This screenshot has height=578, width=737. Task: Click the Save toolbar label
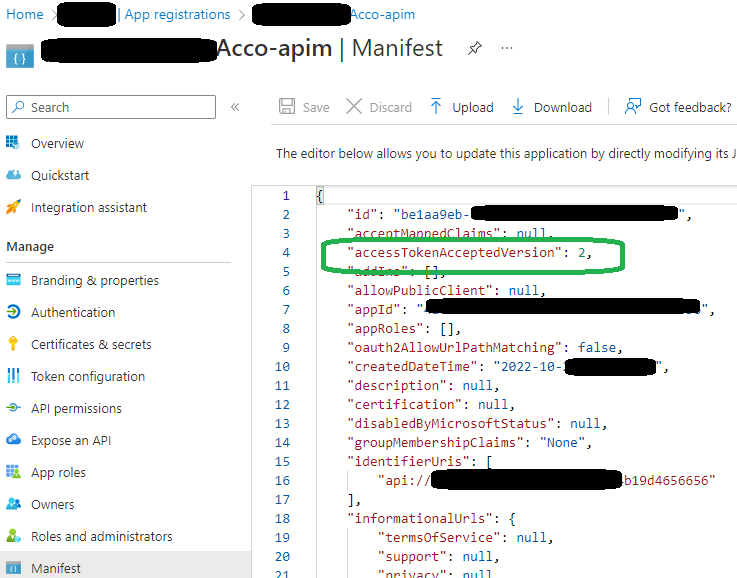(x=316, y=108)
